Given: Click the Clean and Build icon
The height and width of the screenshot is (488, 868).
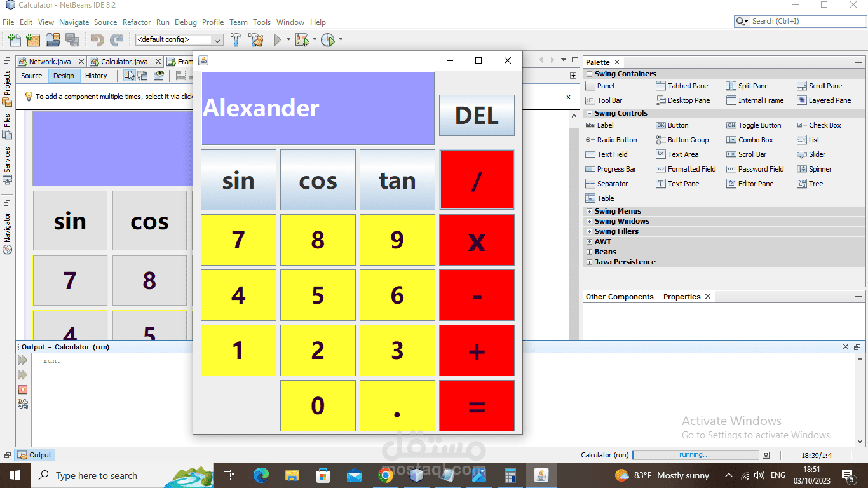Looking at the screenshot, I should (256, 40).
